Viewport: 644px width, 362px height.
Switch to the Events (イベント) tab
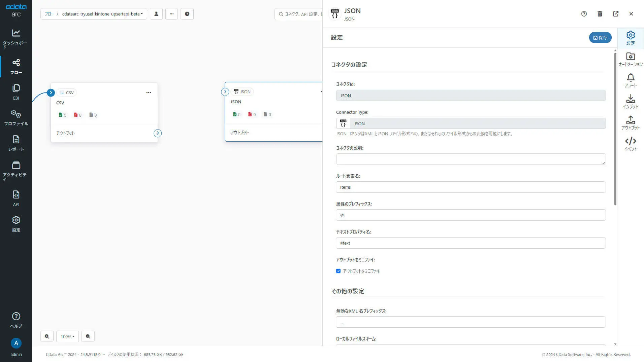631,144
